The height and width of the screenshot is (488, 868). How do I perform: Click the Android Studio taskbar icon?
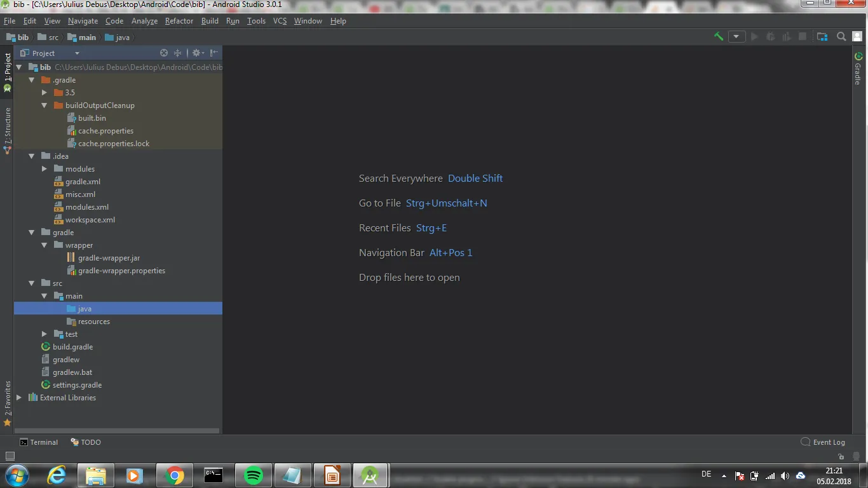(371, 475)
